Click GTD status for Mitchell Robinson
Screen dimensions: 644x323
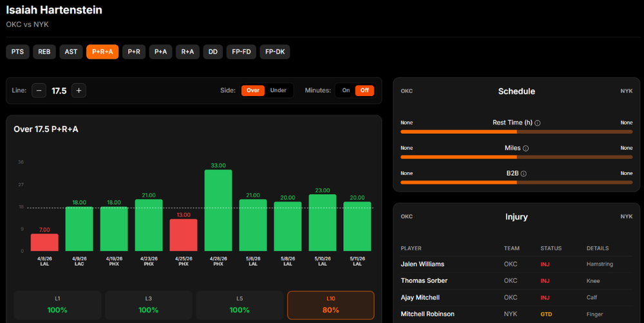pyautogui.click(x=546, y=315)
